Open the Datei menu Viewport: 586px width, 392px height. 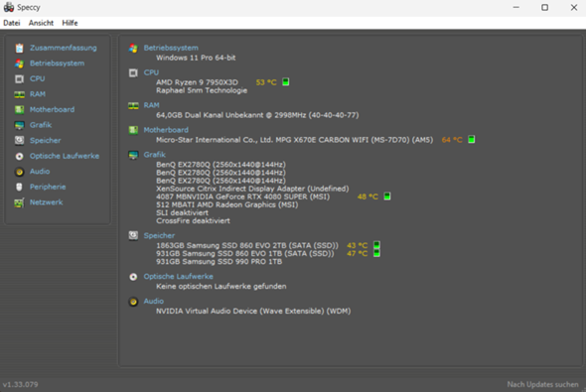click(12, 23)
